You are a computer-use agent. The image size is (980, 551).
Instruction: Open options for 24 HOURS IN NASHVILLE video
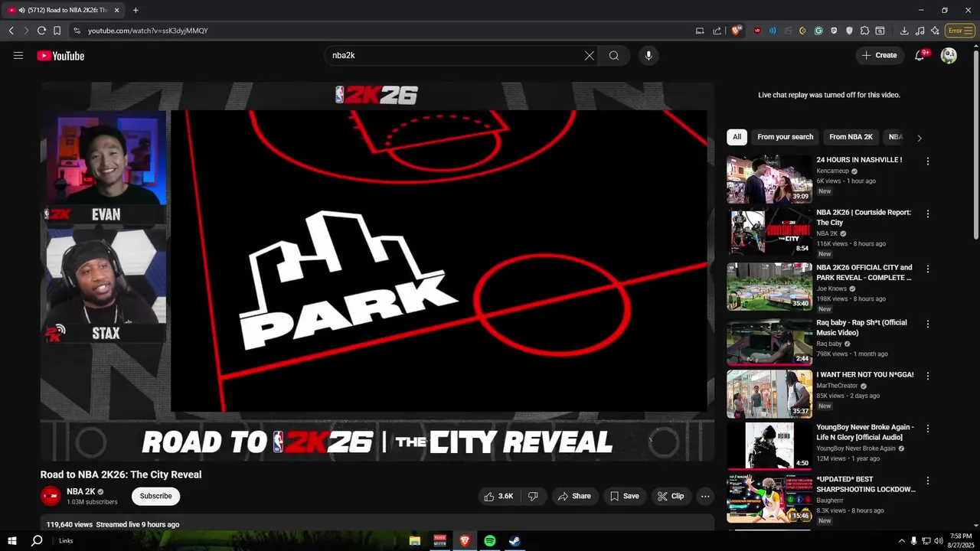pyautogui.click(x=928, y=161)
